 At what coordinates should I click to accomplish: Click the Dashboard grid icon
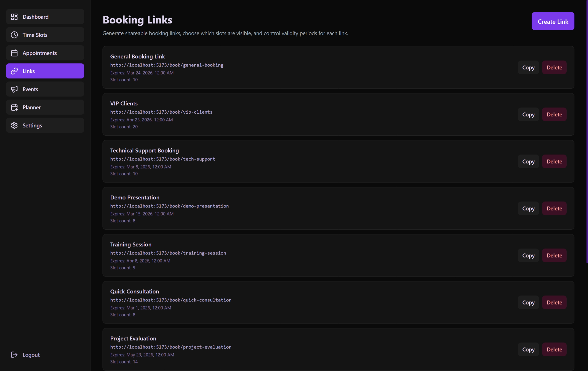pyautogui.click(x=14, y=17)
